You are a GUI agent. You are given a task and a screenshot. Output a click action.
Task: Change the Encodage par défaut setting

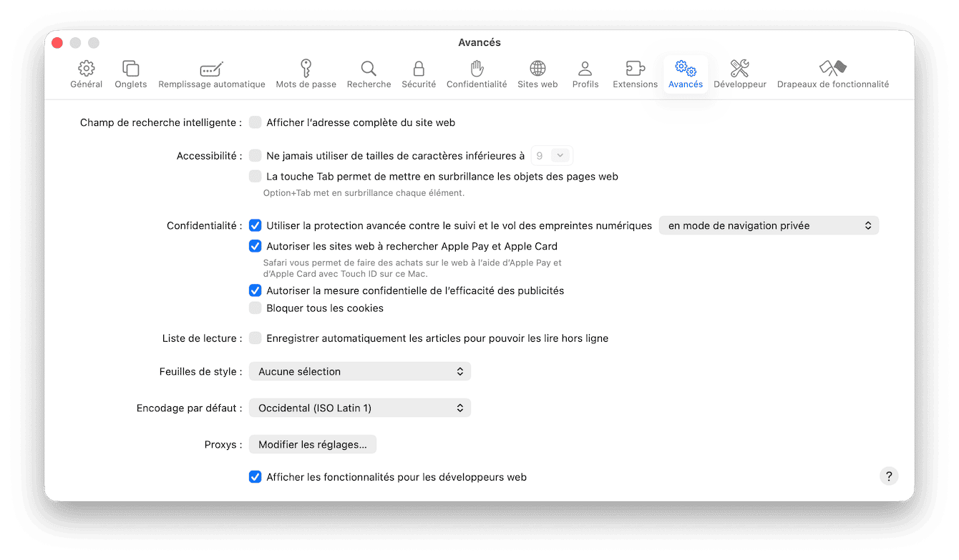click(359, 408)
